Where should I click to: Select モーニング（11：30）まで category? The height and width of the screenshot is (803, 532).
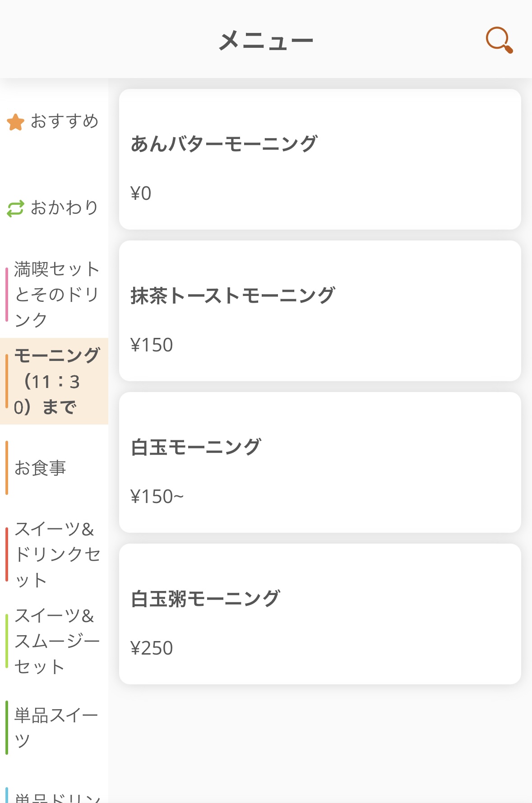point(54,381)
